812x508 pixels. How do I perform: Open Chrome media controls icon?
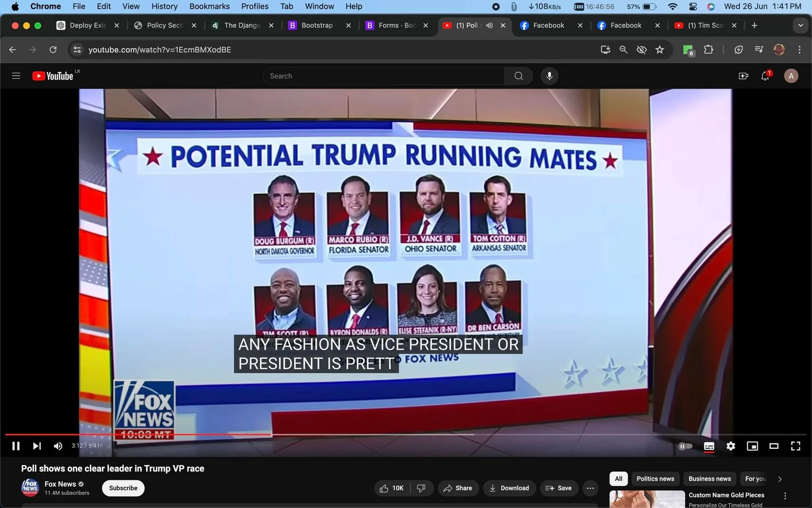pyautogui.click(x=759, y=49)
